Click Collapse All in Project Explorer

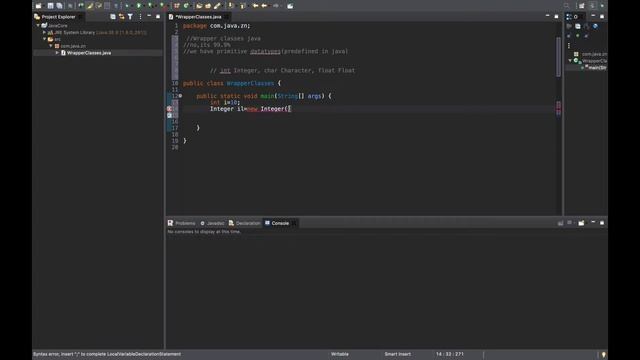coord(113,17)
